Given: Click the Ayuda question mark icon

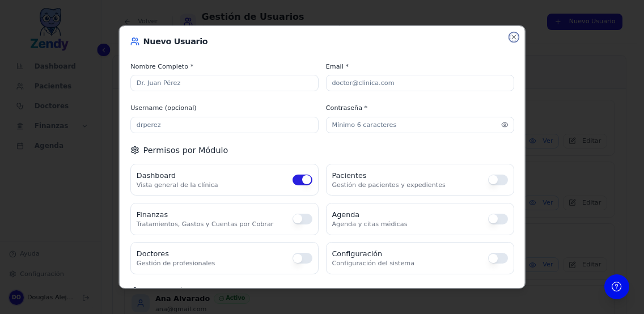Looking at the screenshot, I should click(x=12, y=254).
